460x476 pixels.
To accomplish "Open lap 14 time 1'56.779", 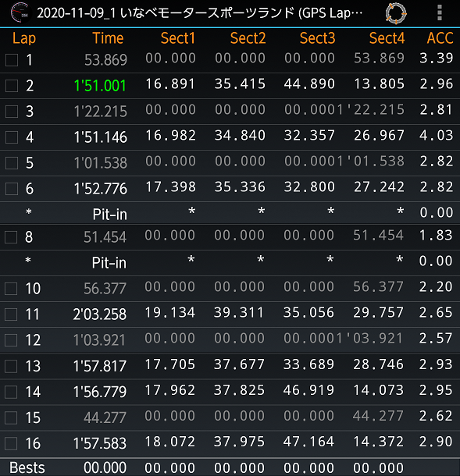I will (x=100, y=392).
